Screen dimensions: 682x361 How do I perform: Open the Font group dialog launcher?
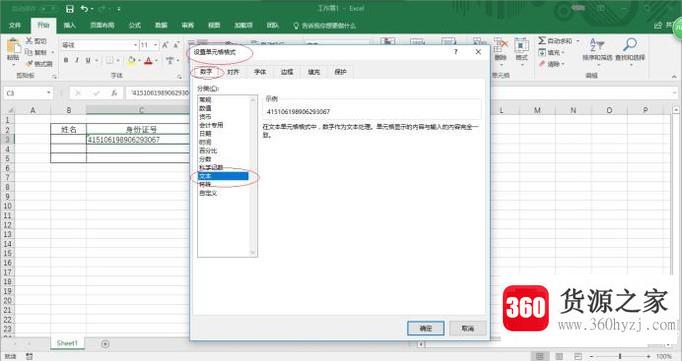(180, 77)
